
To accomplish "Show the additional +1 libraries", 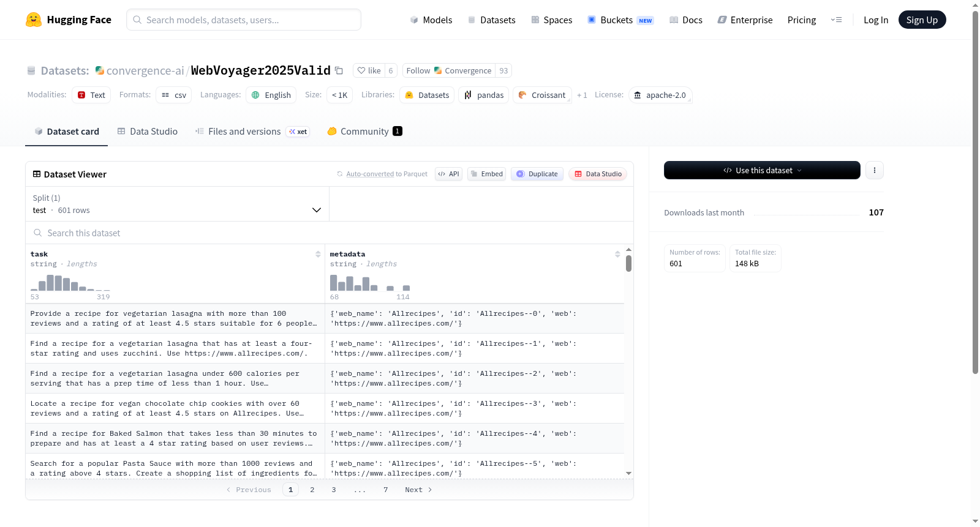I will 582,95.
